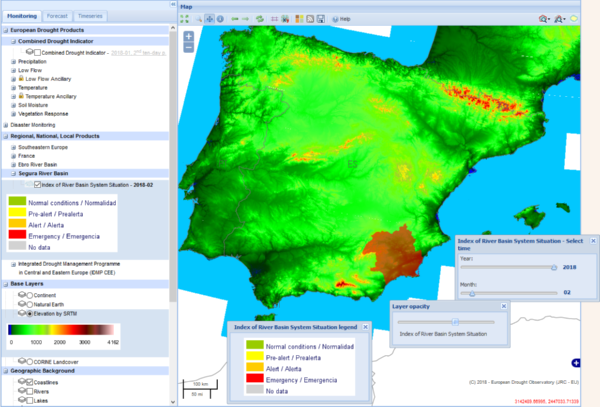Adjust the Month slider handle
The image size is (600, 407).
[x=472, y=293]
